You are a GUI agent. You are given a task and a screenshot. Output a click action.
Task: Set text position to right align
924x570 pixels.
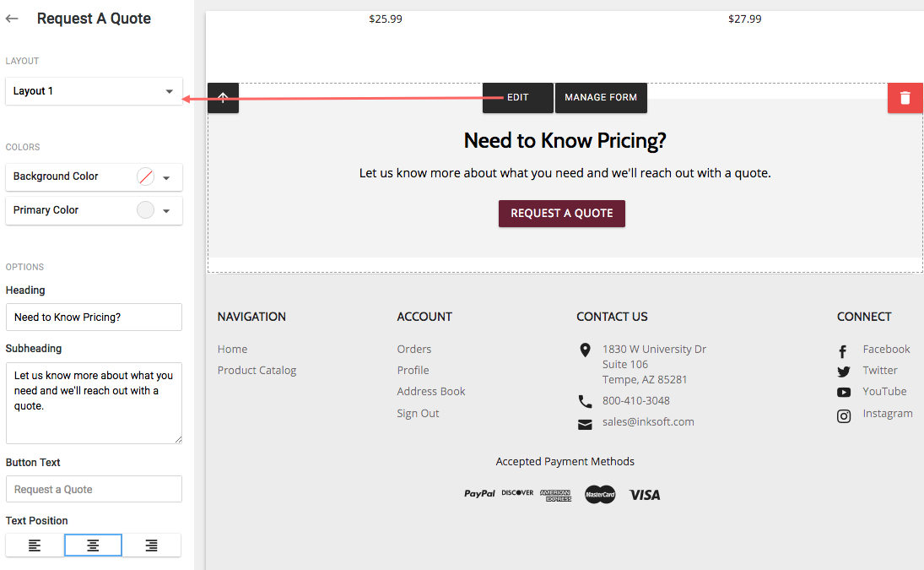(151, 546)
